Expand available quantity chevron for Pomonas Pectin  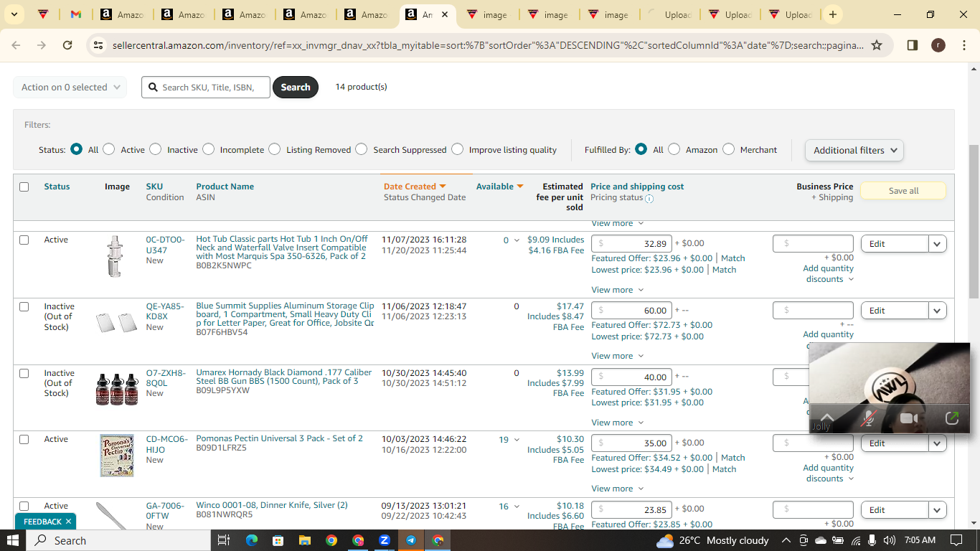coord(517,440)
